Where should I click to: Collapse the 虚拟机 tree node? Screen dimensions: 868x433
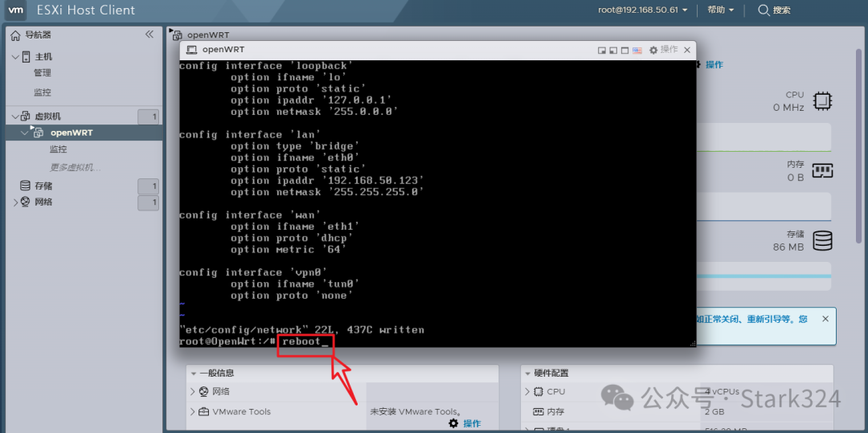pyautogui.click(x=15, y=116)
